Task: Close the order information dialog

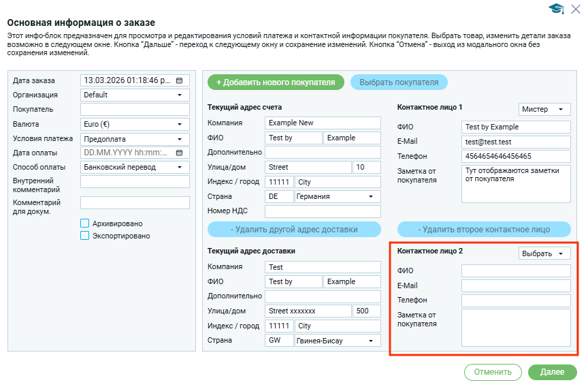Action: pyautogui.click(x=576, y=8)
